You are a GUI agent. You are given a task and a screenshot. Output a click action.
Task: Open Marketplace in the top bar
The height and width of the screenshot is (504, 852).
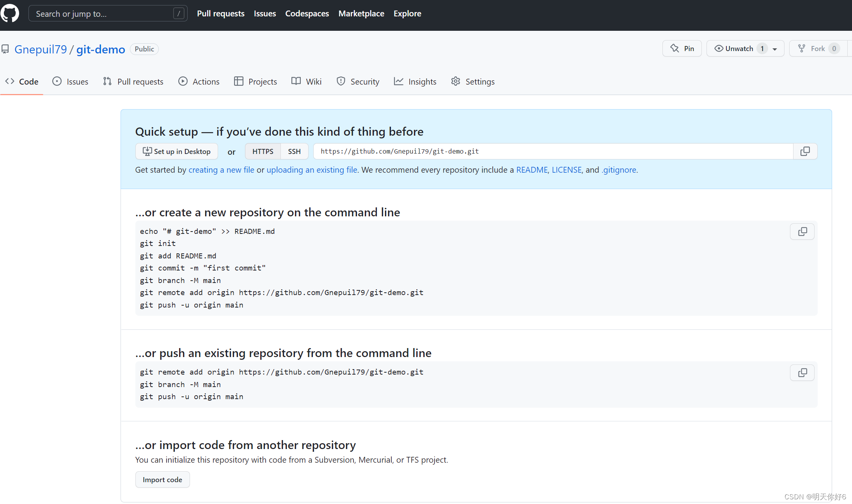click(x=361, y=14)
